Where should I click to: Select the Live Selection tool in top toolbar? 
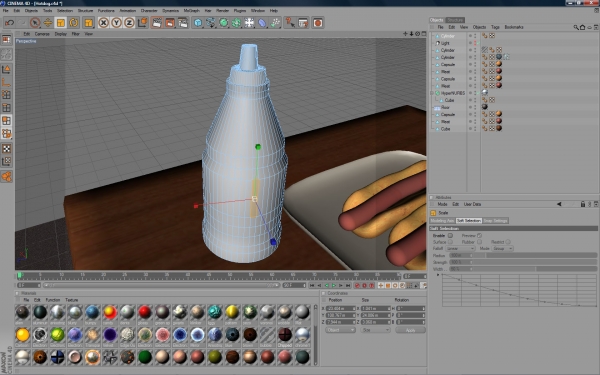coord(35,23)
